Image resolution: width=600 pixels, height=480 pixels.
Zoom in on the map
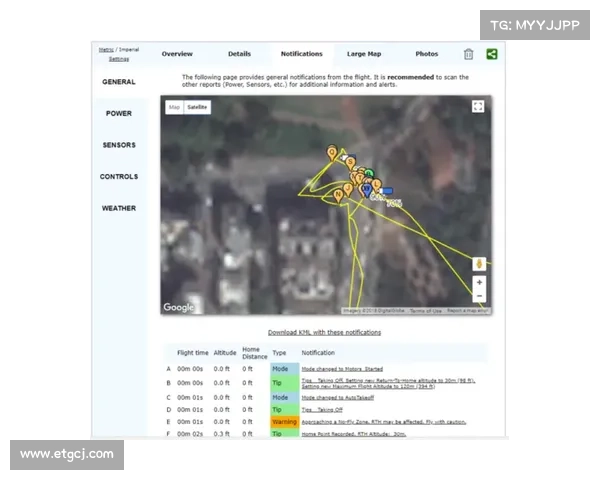[x=479, y=283]
